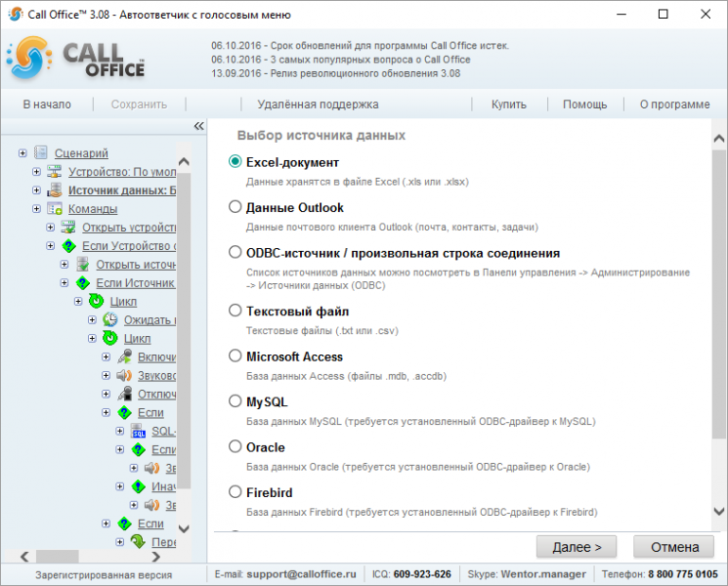Click the SQL query icon
Viewport: 728px width, 586px height.
[x=139, y=431]
